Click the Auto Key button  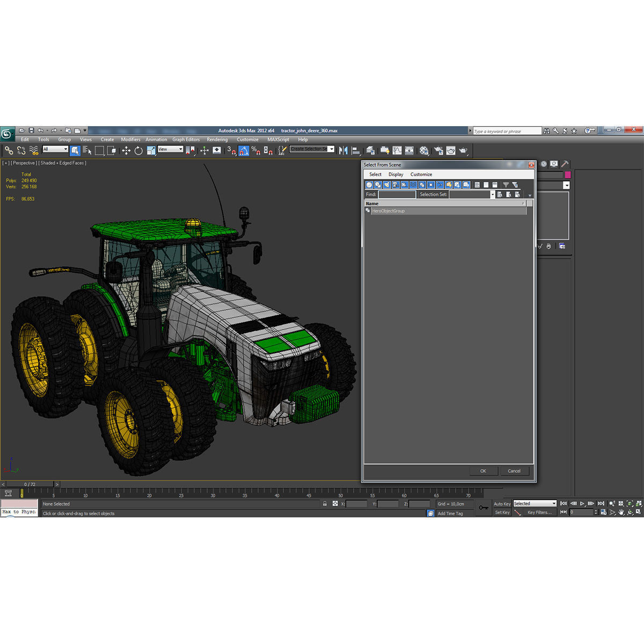click(502, 504)
